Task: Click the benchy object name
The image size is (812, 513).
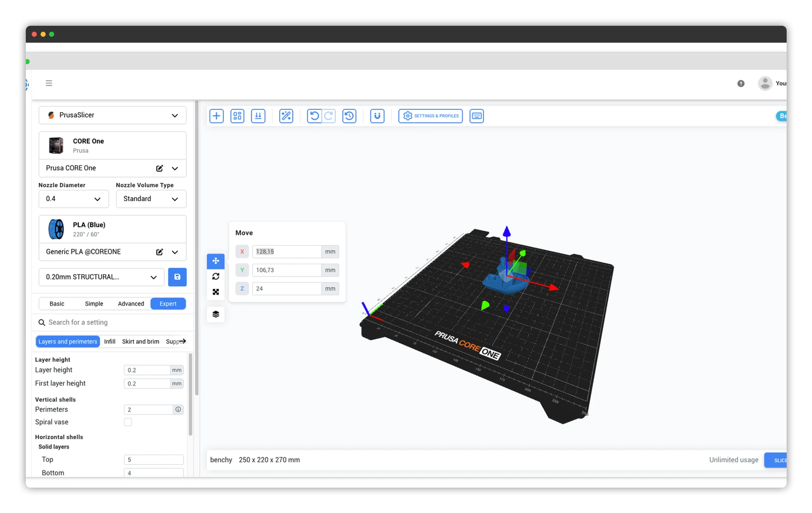Action: coord(221,460)
